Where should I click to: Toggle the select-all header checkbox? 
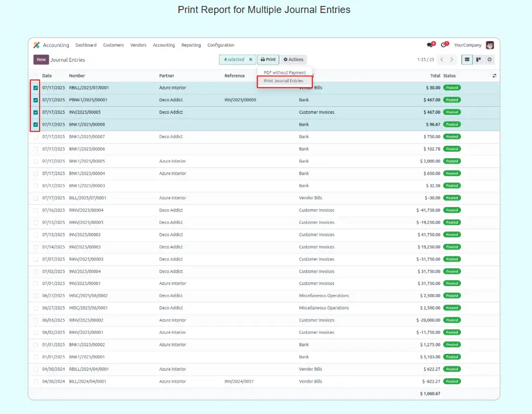coord(36,76)
